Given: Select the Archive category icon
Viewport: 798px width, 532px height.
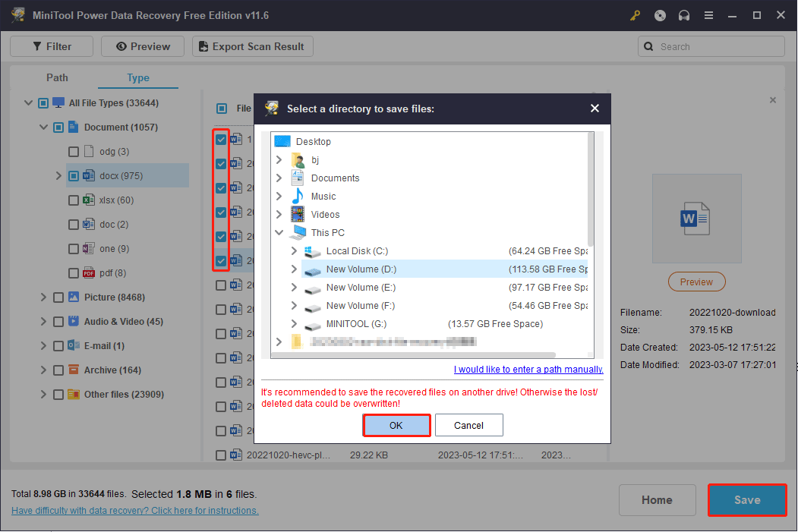Looking at the screenshot, I should tap(74, 370).
